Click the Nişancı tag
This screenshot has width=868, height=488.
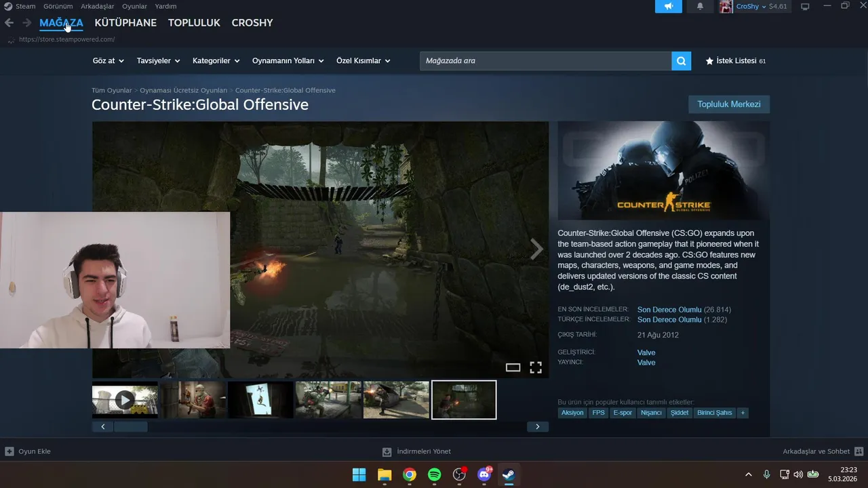(651, 413)
